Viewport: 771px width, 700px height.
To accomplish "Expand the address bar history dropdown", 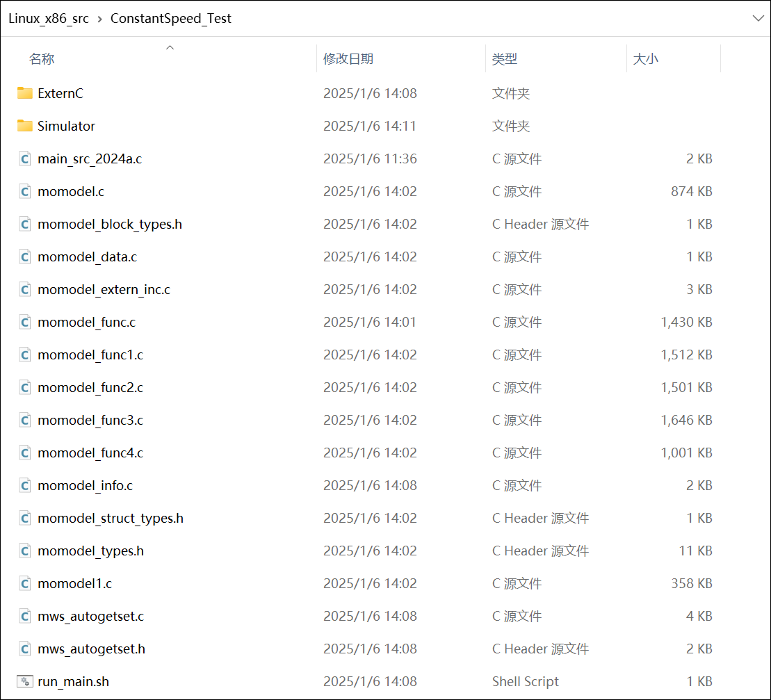I will (758, 19).
